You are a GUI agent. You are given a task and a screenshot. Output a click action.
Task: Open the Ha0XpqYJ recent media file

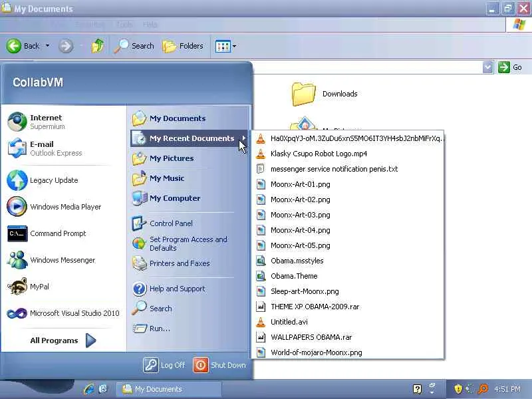[x=348, y=138]
